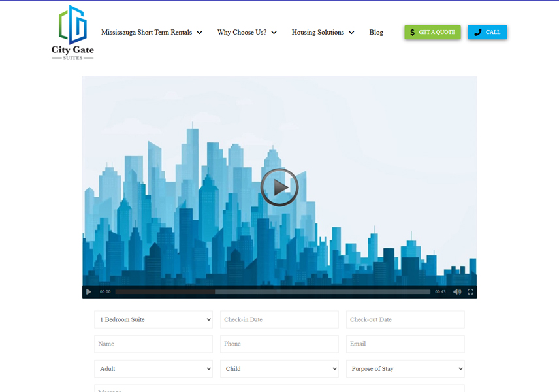Mute the video using the speaker icon
559x392 pixels.
pyautogui.click(x=457, y=292)
